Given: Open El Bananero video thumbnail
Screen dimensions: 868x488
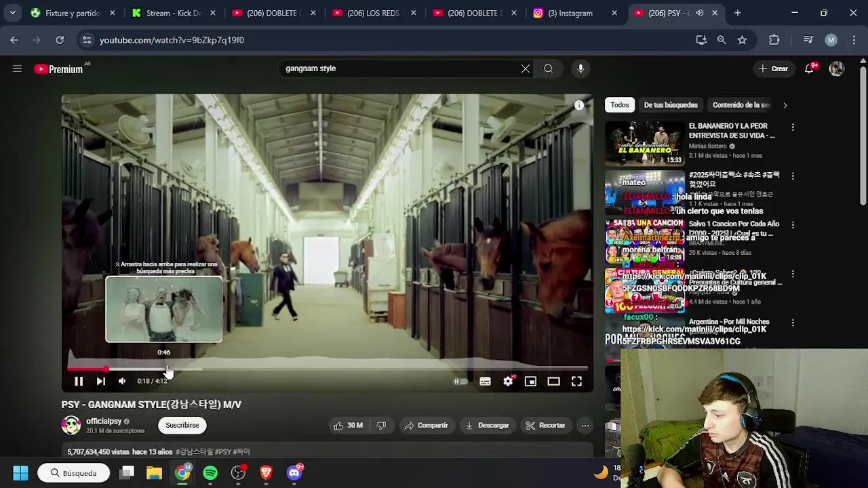Looking at the screenshot, I should (x=645, y=144).
